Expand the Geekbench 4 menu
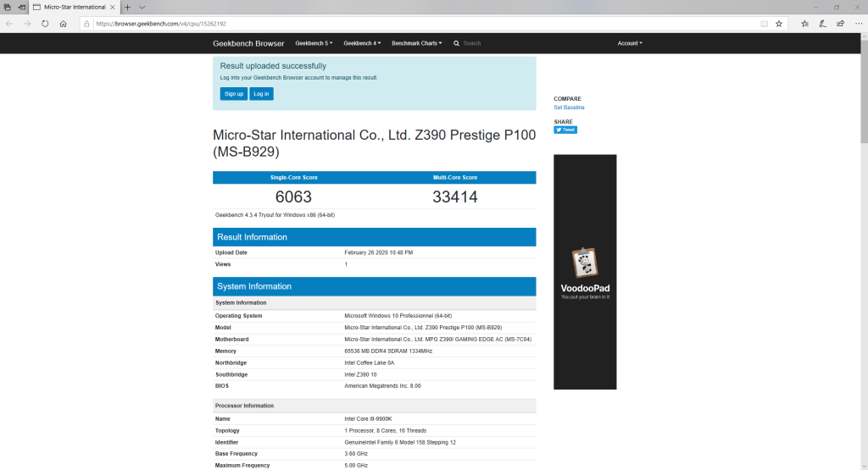Screen dimensions: 868x470 [x=362, y=43]
